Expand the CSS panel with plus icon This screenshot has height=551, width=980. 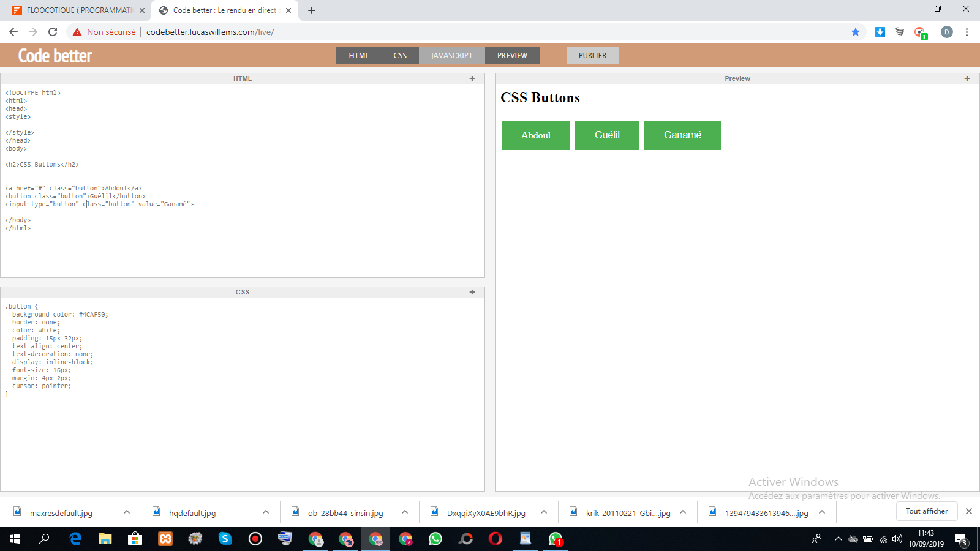point(472,292)
